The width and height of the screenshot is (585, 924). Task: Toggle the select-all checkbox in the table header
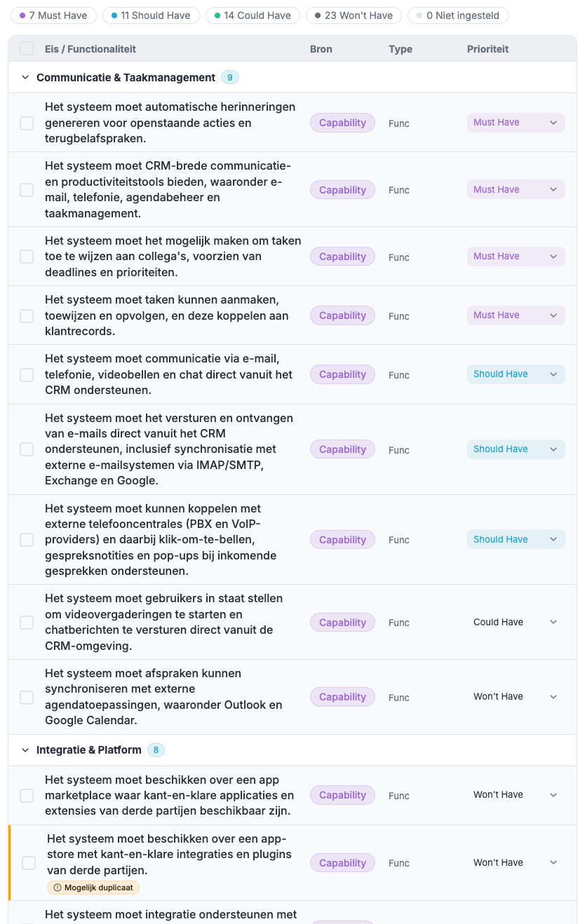[27, 48]
